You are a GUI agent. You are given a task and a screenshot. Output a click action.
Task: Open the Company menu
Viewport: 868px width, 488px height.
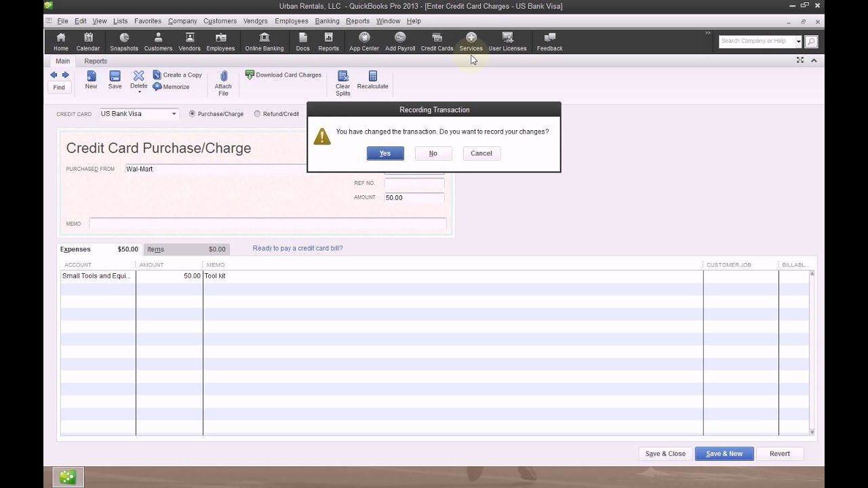tap(182, 21)
